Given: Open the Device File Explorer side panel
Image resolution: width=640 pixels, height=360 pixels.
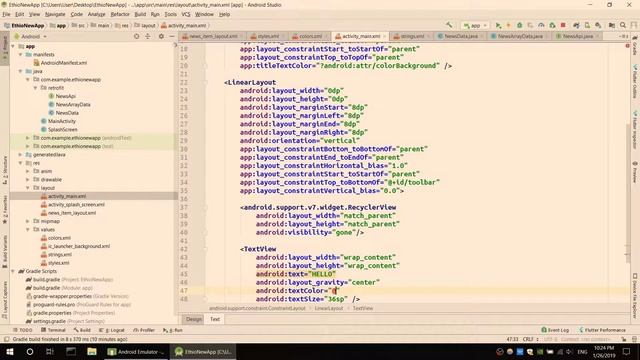Looking at the screenshot, I should (x=635, y=296).
